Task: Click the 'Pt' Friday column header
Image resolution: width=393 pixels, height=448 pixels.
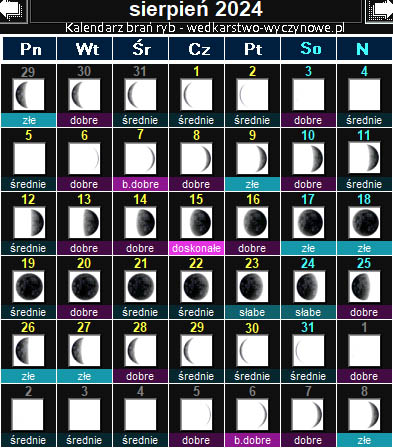Action: pos(253,49)
